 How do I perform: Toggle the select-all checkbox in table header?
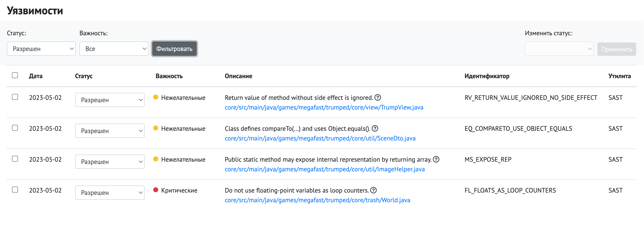pos(15,75)
